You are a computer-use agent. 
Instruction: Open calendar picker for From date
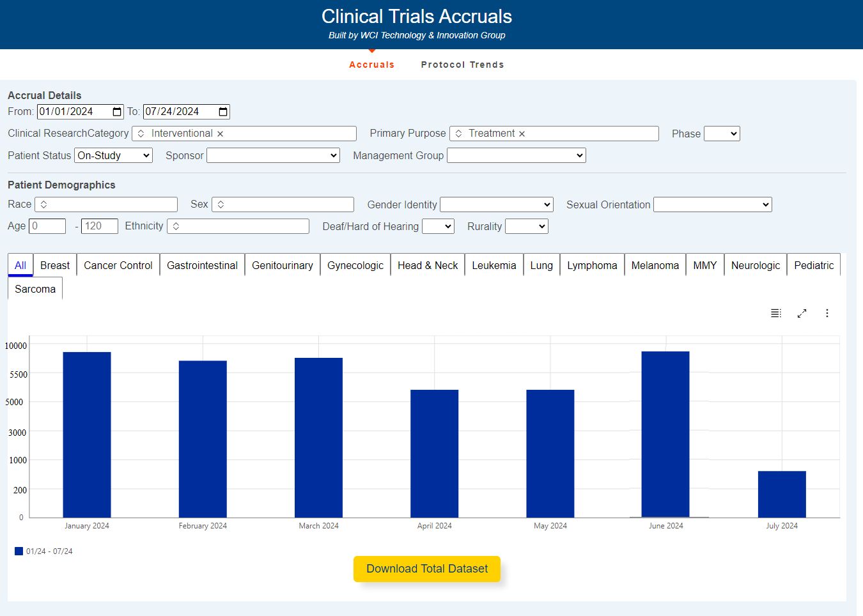coord(117,112)
